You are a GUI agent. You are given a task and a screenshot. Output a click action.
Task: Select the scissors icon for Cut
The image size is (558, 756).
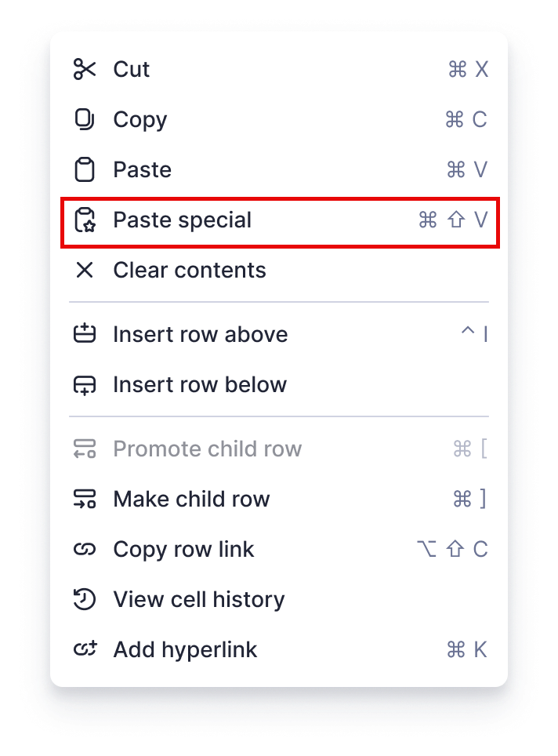pyautogui.click(x=86, y=69)
